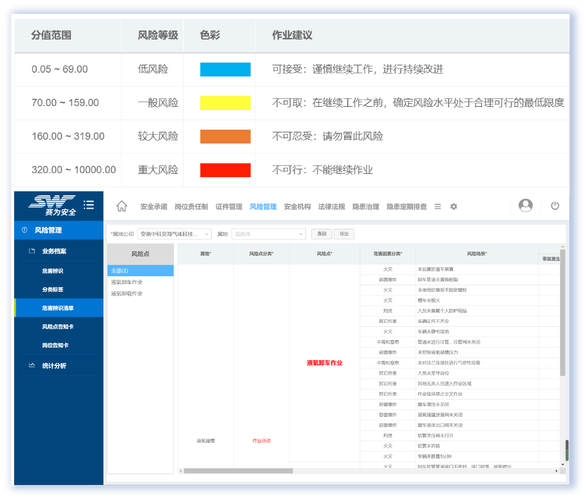This screenshot has width=587, height=500.
Task: Select 危害辨识清单 in the sidebar
Action: point(59,308)
